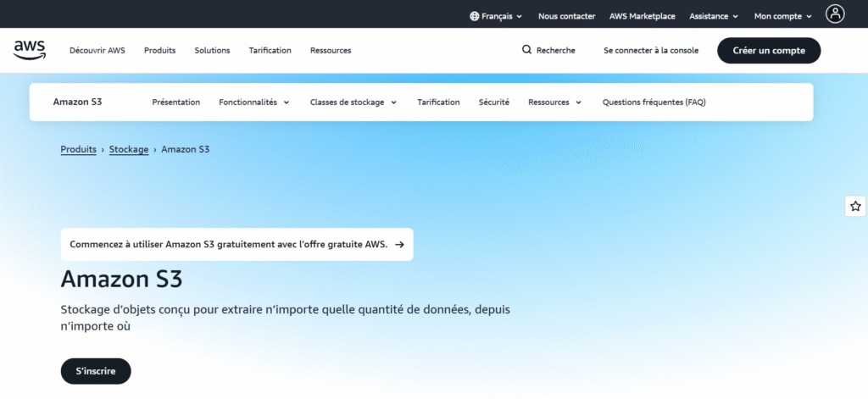Click the Assistance menu label

709,17
